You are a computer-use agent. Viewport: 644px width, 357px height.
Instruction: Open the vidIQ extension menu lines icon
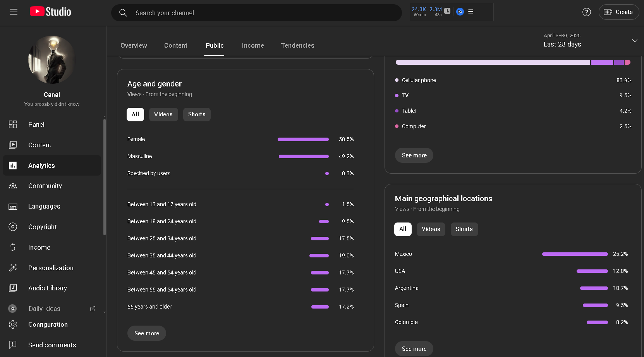click(471, 12)
